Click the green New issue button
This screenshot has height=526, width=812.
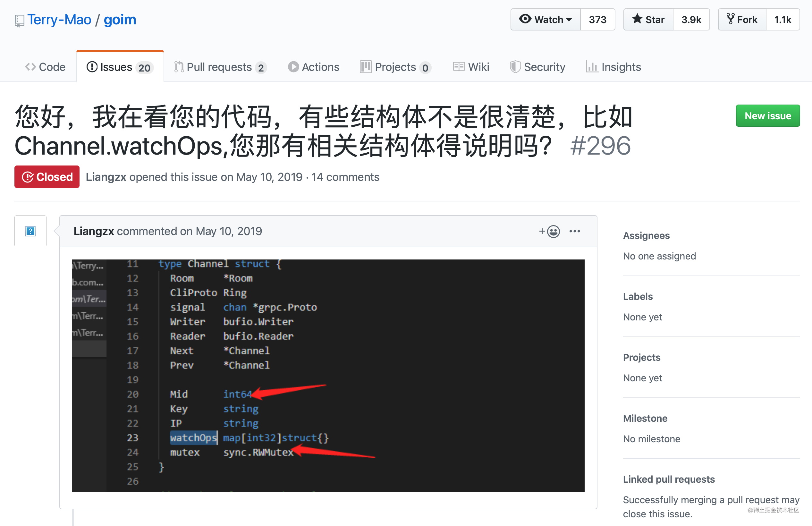[x=768, y=116]
